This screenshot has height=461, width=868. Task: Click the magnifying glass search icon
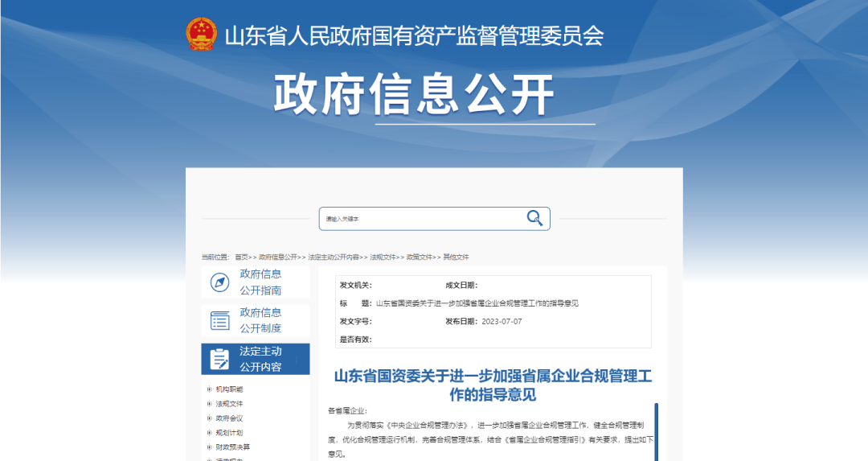point(534,218)
